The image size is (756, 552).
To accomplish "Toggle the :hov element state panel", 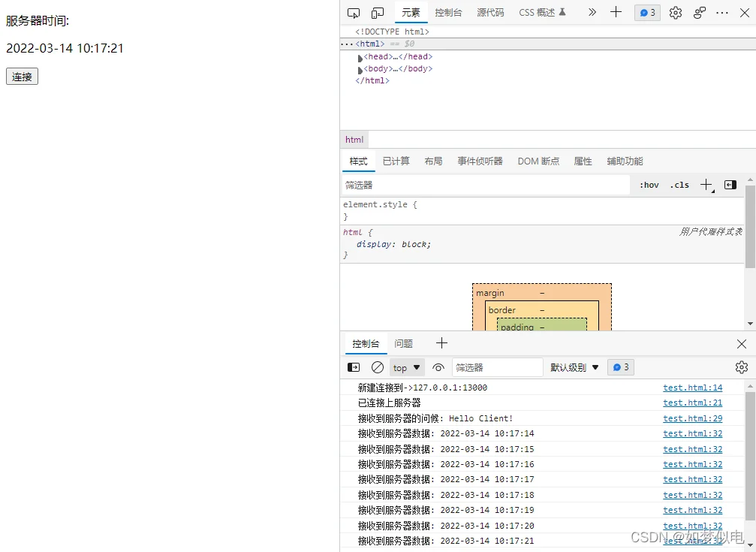I will (x=649, y=185).
